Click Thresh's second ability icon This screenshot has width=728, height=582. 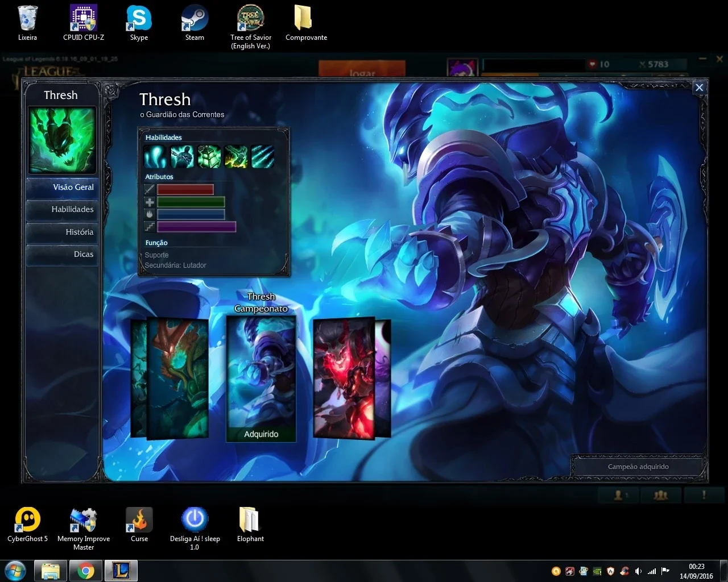click(x=182, y=156)
